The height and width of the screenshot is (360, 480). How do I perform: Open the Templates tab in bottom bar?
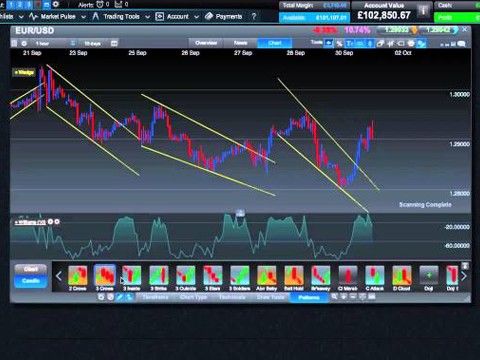pos(155,297)
